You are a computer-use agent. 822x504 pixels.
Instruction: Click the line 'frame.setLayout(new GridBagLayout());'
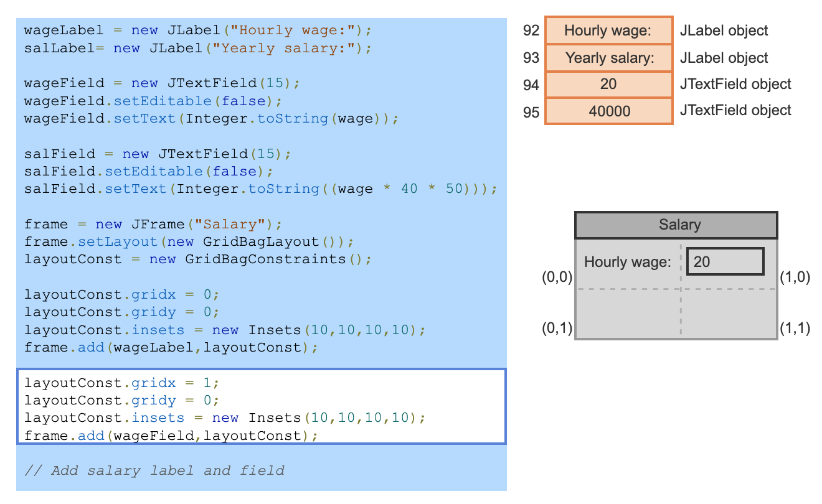189,241
